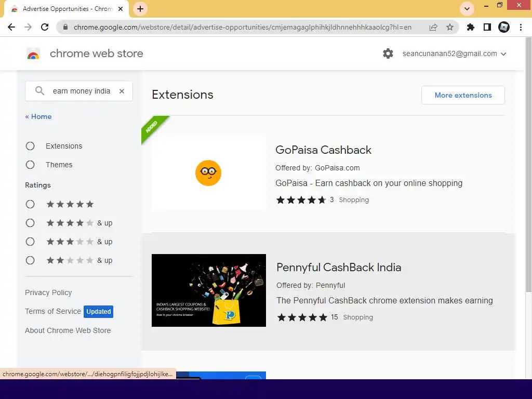
Task: Open the Chrome profile avatar
Action: [504, 27]
